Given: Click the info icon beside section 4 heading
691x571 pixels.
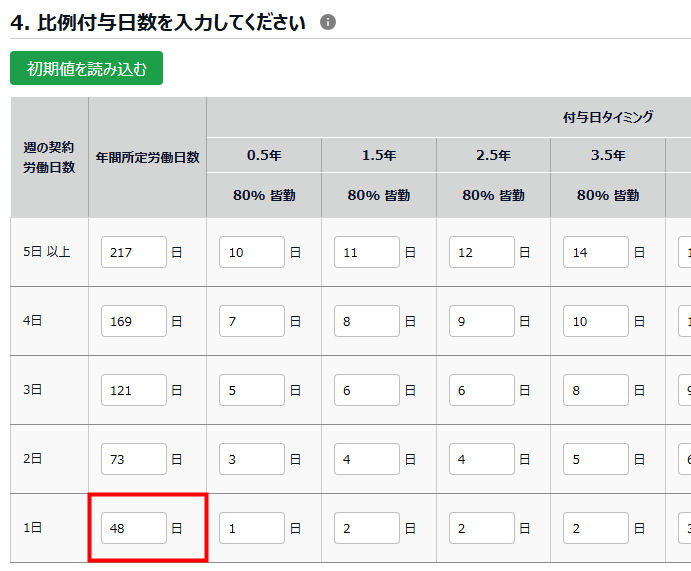Looking at the screenshot, I should point(327,22).
